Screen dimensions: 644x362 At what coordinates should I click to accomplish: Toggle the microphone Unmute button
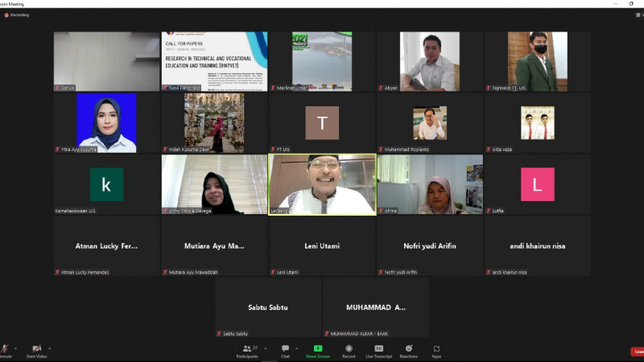(5, 351)
